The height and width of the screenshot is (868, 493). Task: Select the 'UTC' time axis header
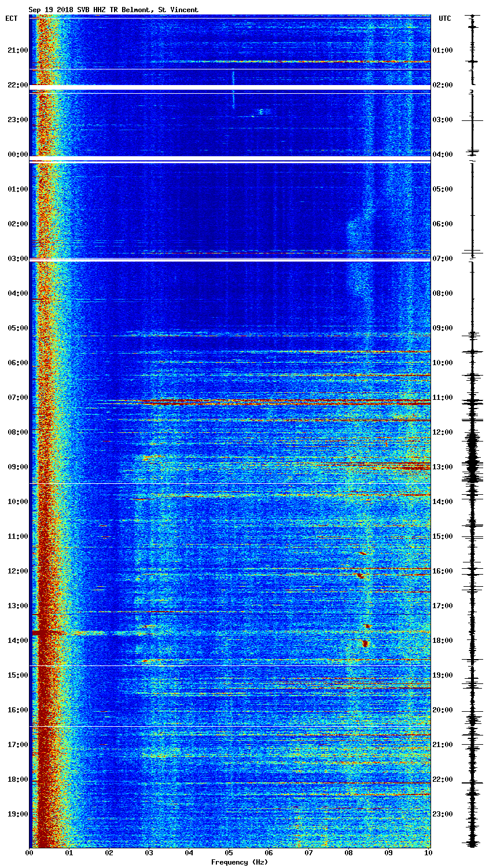[x=444, y=19]
